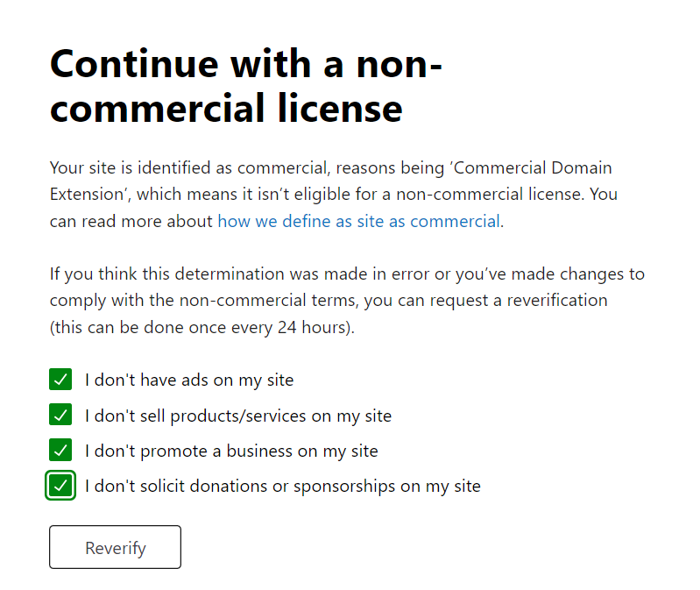Click the phrase "request a reverification"
Image resolution: width=700 pixels, height=590 pixels.
tap(519, 301)
